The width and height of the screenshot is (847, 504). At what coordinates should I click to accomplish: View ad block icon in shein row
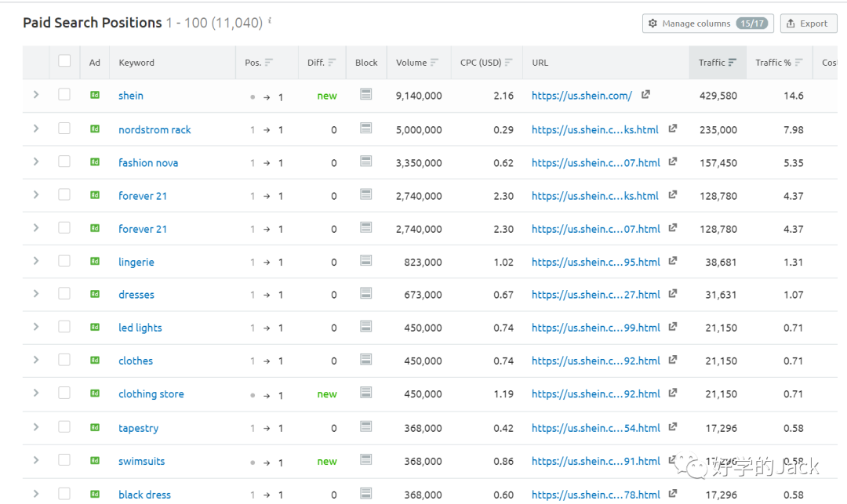tap(365, 94)
